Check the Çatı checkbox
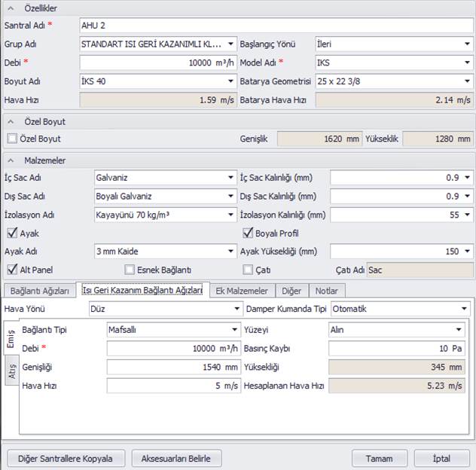The width and height of the screenshot is (476, 470). click(x=248, y=270)
